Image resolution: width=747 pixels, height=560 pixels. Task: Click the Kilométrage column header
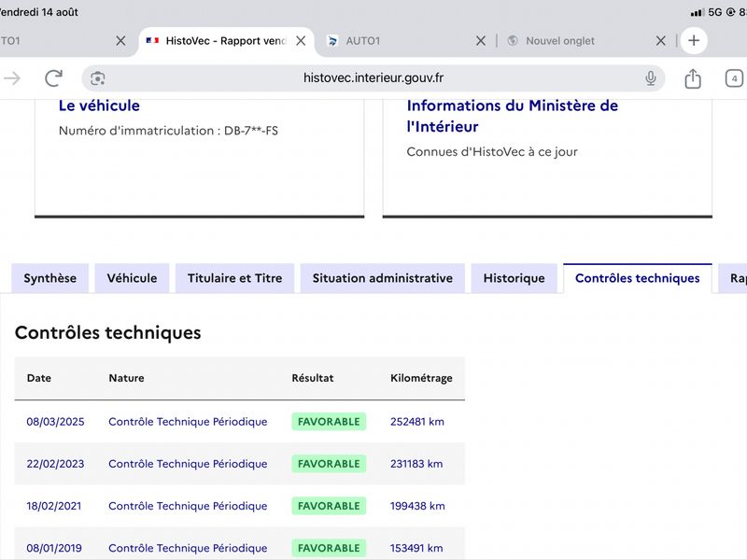tap(421, 378)
